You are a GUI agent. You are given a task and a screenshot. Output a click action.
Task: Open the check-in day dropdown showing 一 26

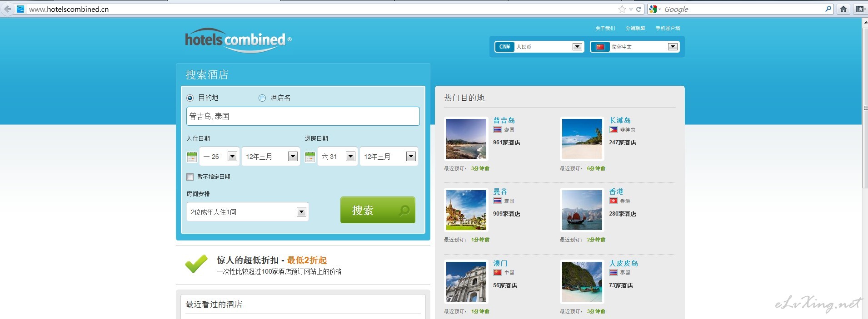pos(219,157)
